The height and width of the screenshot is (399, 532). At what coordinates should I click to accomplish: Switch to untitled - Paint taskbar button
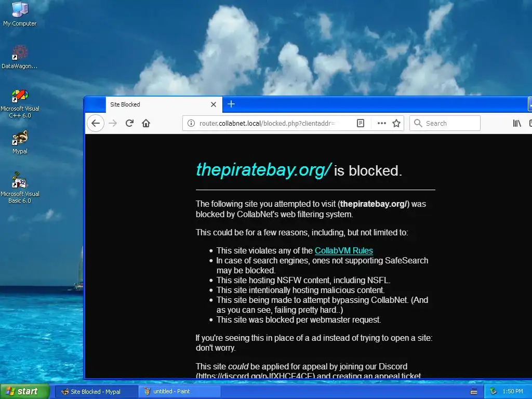(x=180, y=392)
